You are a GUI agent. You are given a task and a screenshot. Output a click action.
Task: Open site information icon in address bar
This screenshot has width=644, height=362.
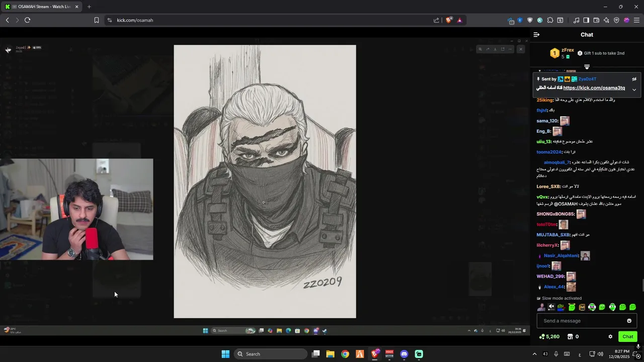109,20
